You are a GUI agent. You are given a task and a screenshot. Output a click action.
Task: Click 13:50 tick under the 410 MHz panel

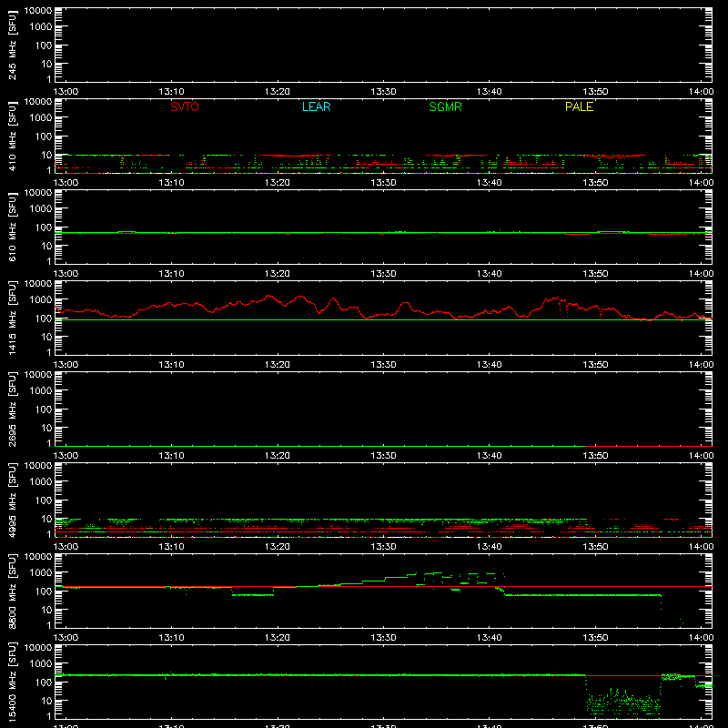click(x=595, y=183)
